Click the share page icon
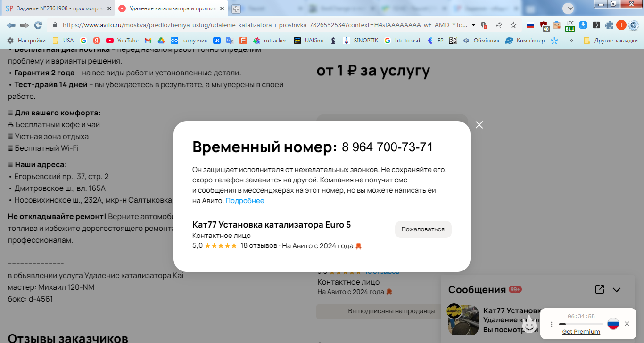The height and width of the screenshot is (343, 644). pyautogui.click(x=498, y=25)
